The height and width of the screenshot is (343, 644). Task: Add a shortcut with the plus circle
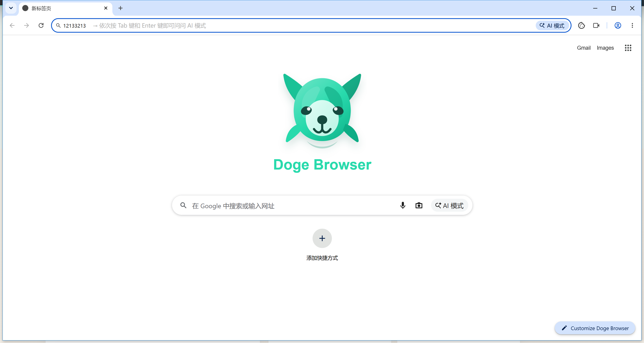click(x=322, y=238)
